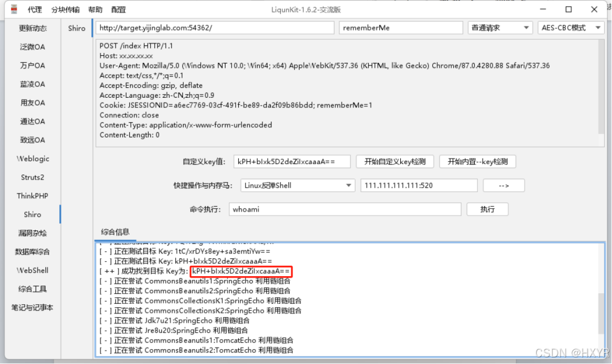Select 致远OA in the sidebar
Screen dimensions: 612x364
33,140
